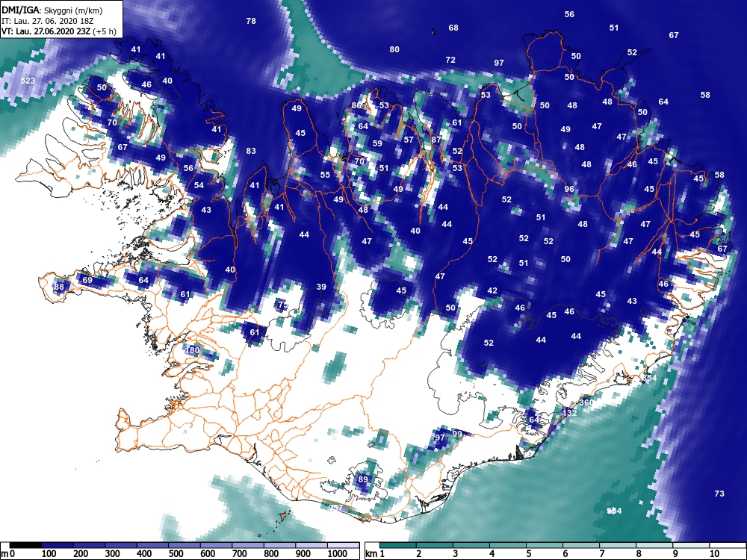Click the map value '89' on the glacier

[363, 479]
